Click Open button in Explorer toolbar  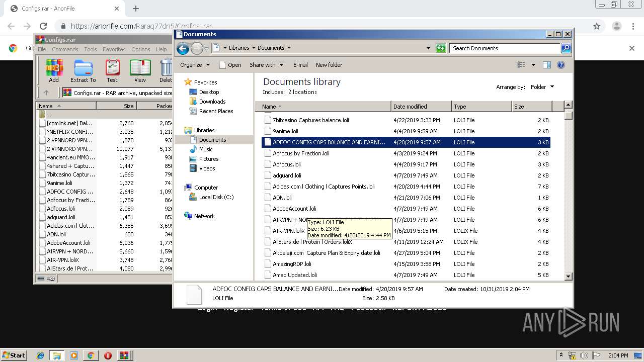point(230,65)
